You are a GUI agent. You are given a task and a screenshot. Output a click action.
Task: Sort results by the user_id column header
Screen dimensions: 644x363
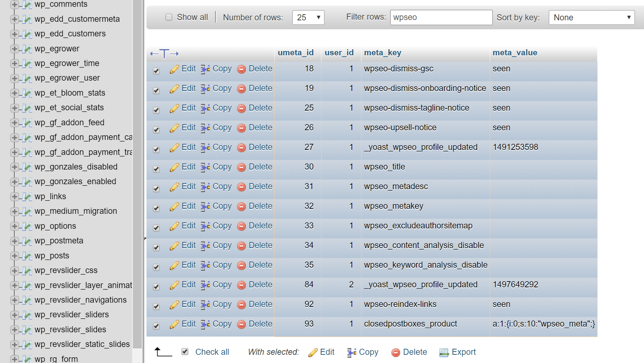coord(339,52)
